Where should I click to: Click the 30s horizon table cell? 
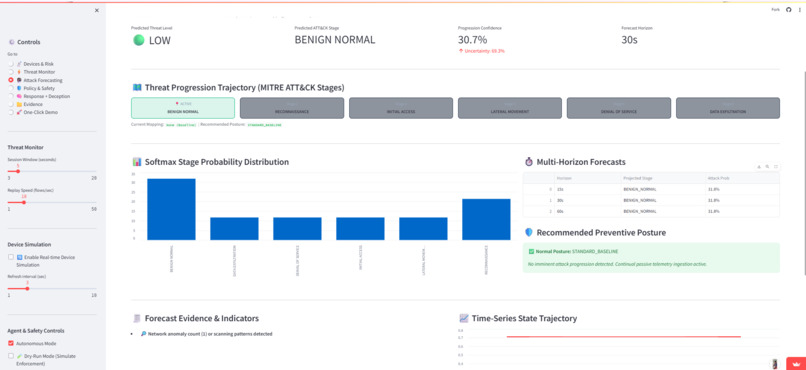tap(587, 200)
